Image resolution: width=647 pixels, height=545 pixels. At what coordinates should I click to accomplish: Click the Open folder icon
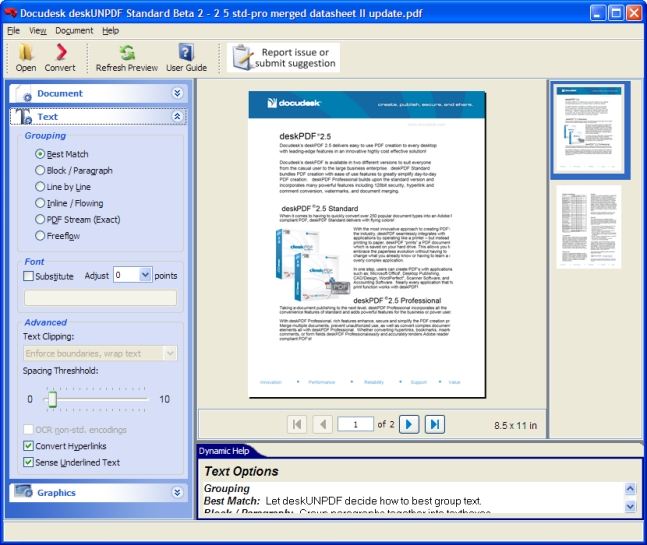26,52
